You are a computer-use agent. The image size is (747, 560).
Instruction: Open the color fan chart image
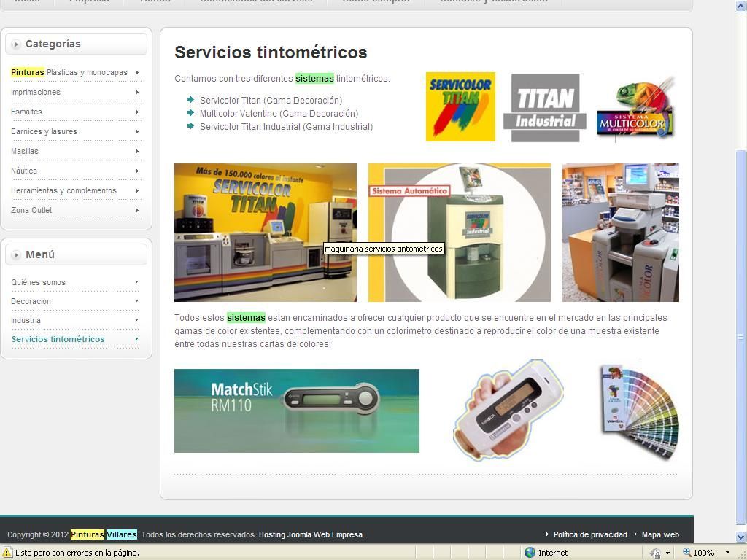point(639,412)
